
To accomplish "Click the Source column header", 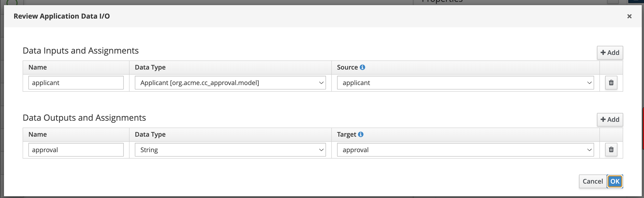I will [347, 67].
